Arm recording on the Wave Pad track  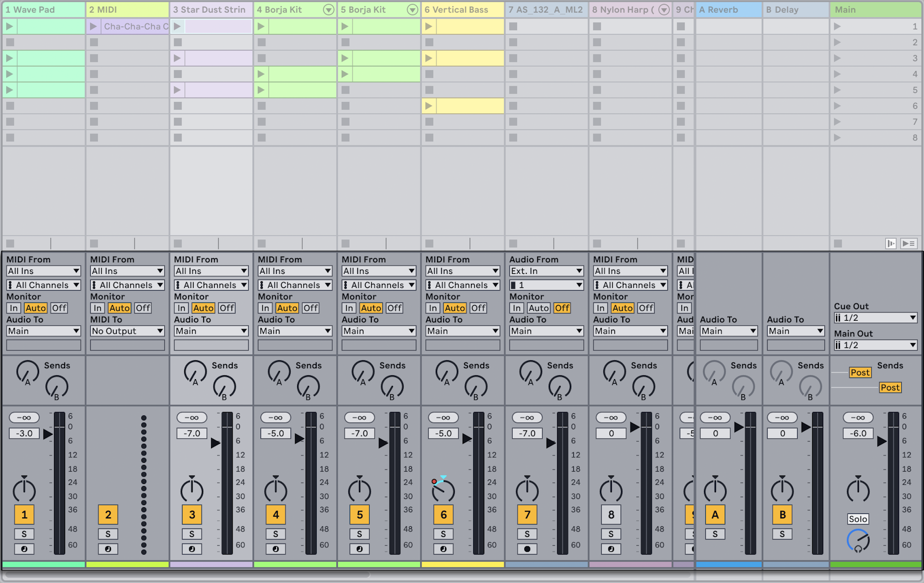pyautogui.click(x=24, y=549)
